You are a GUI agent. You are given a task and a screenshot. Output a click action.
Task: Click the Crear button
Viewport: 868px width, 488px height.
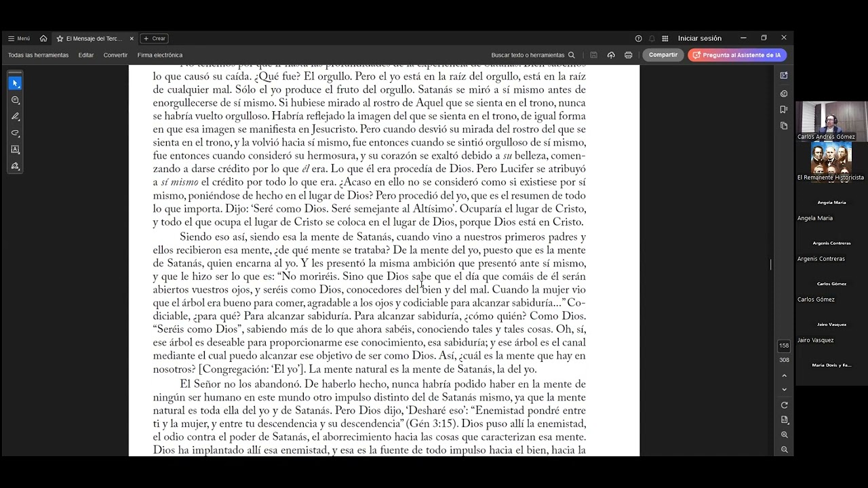[154, 39]
